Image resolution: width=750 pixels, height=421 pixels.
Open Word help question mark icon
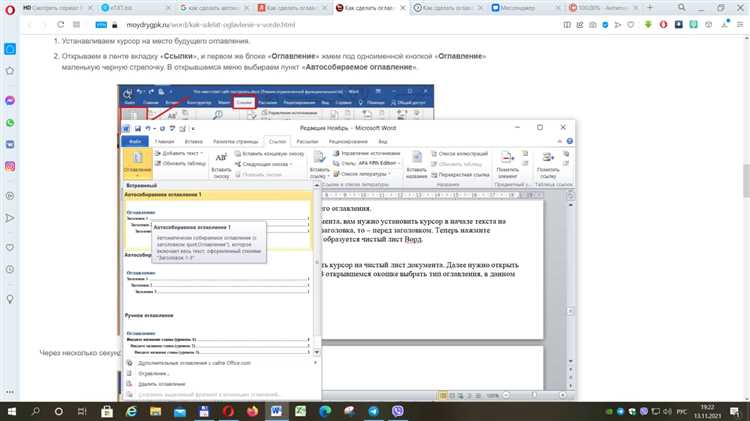(570, 141)
